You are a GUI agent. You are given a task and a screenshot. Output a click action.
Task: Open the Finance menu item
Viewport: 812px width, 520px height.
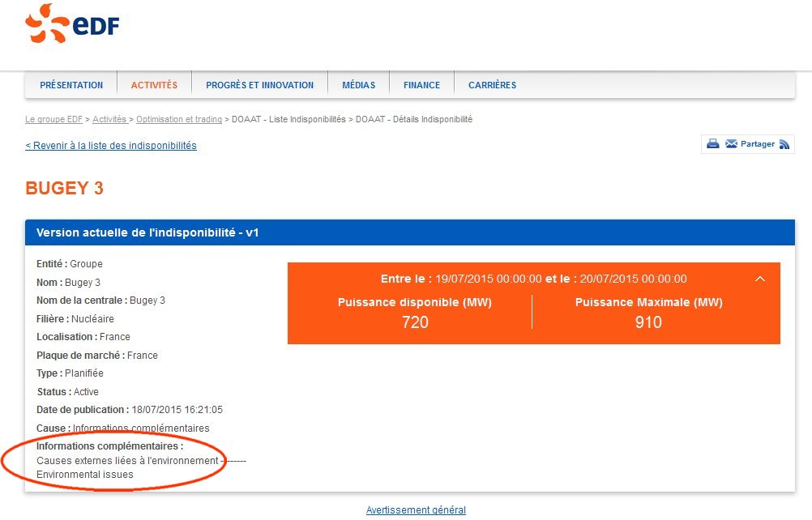421,85
